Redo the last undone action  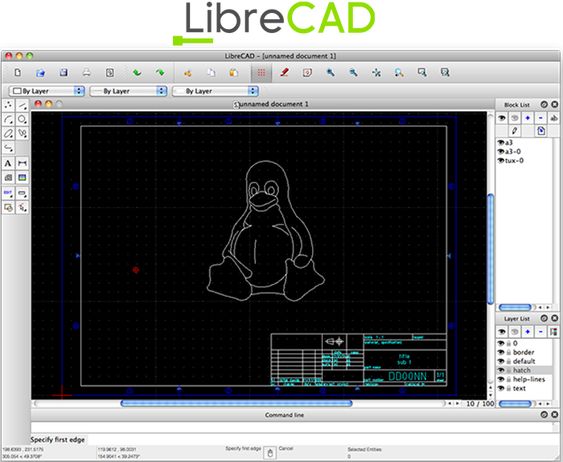click(x=160, y=73)
